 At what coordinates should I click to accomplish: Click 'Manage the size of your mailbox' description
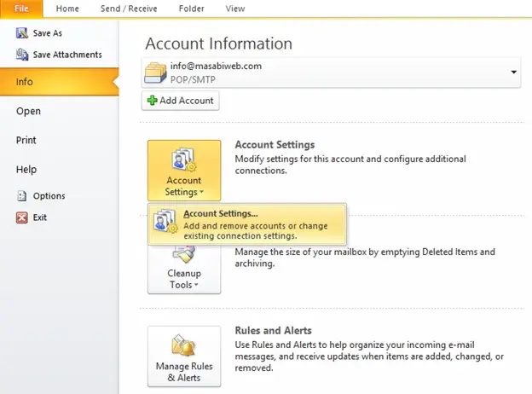[365, 258]
